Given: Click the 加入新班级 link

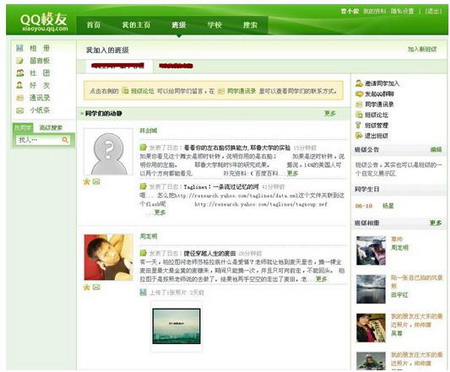Looking at the screenshot, I should (x=422, y=49).
